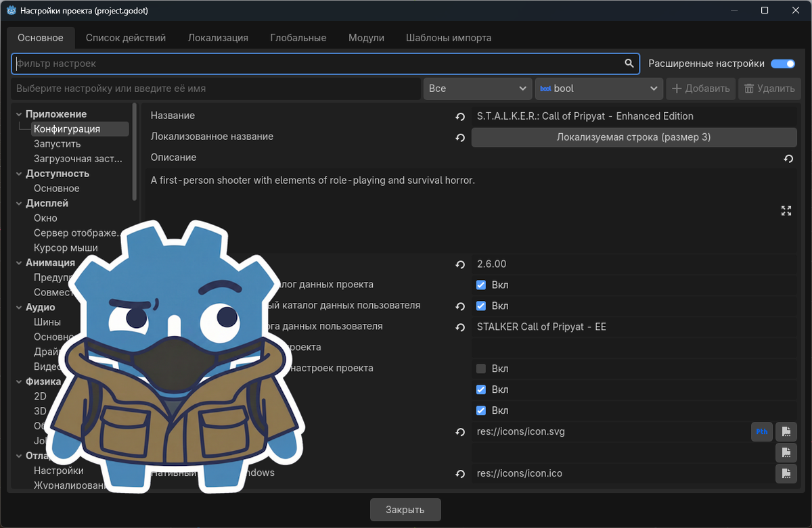Collapse the Доступность tree section
The image size is (812, 528).
click(18, 174)
